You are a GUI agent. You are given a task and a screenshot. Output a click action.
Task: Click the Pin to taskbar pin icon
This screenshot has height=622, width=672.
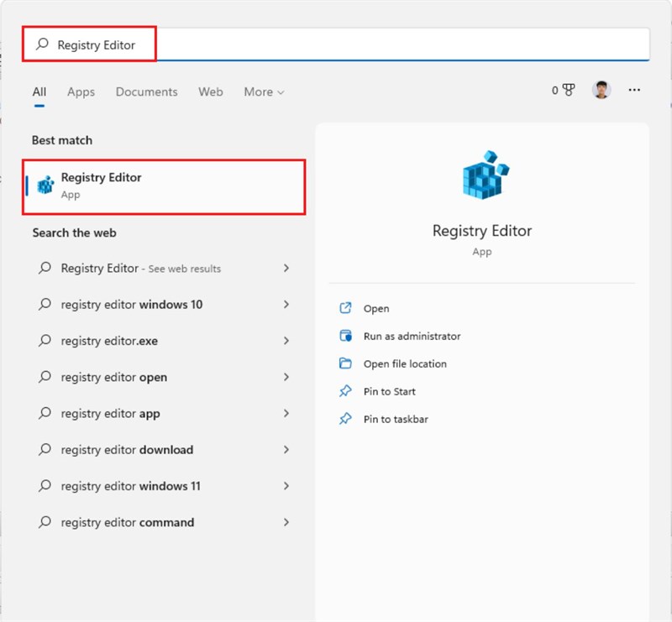(x=345, y=419)
